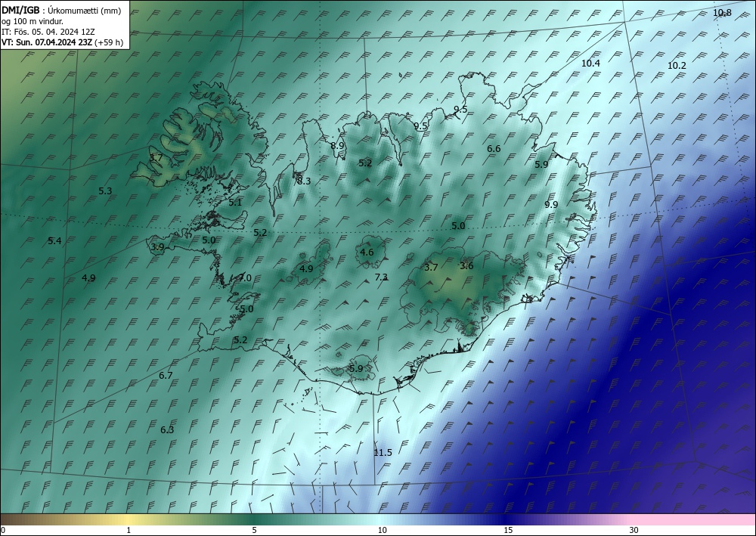Click the 8.9 value on the map
Viewport: 756px width, 536px height.
pyautogui.click(x=337, y=145)
